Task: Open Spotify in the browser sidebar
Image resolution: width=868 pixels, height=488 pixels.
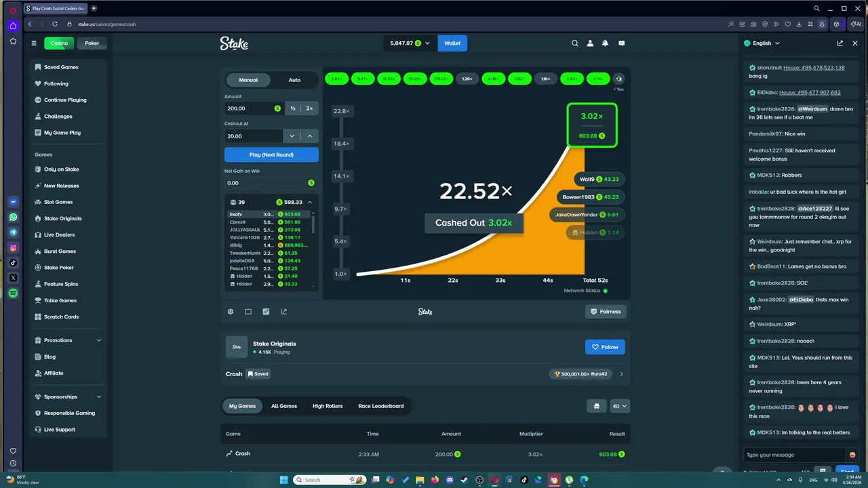Action: pyautogui.click(x=13, y=293)
